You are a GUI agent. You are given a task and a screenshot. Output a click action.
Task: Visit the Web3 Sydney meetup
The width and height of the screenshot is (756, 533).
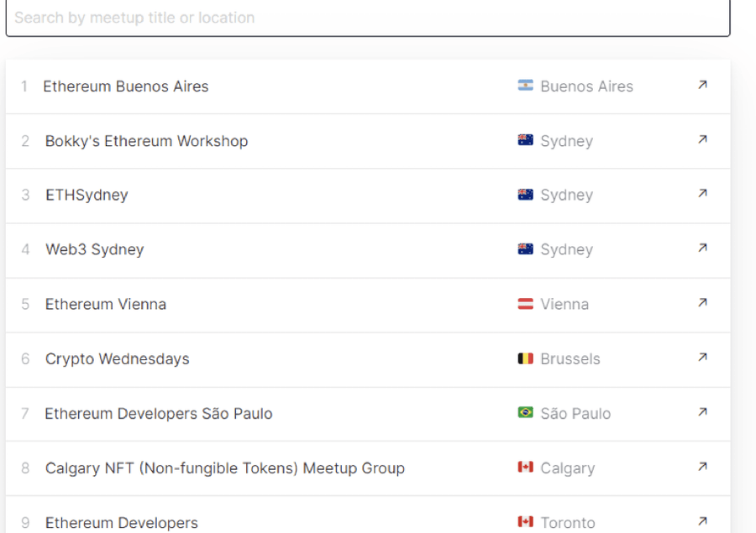94,250
